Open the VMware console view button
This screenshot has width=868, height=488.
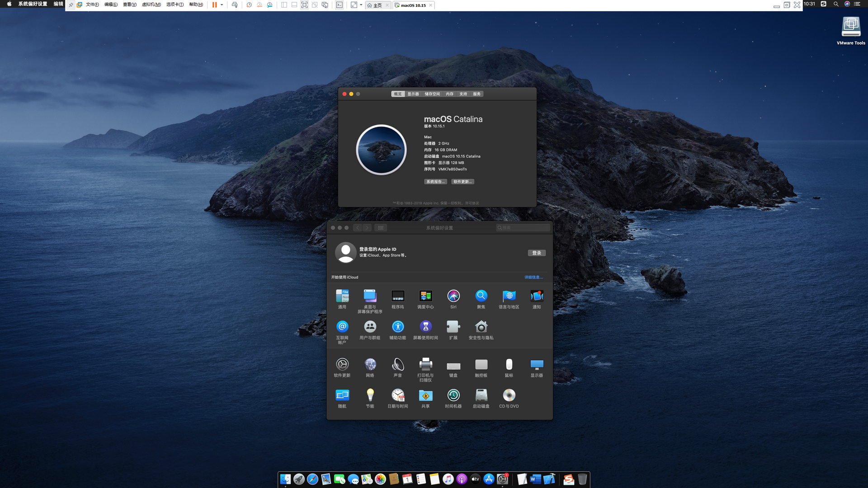pos(340,5)
